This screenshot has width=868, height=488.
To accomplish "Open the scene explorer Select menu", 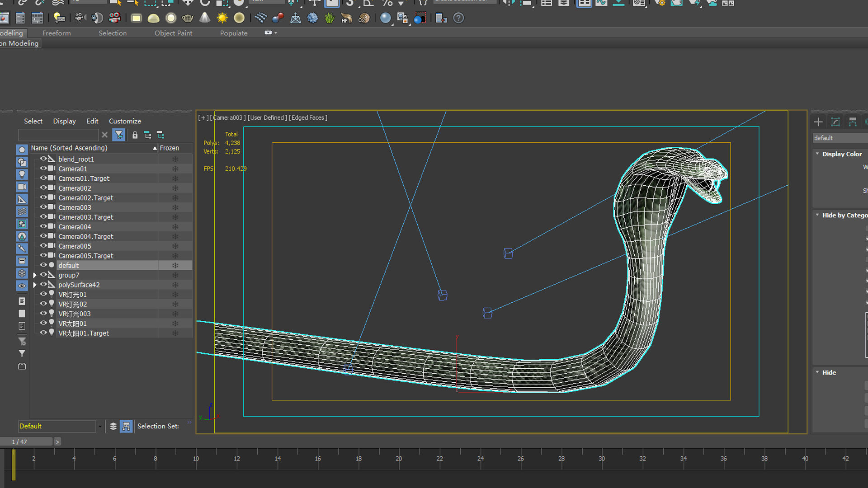I will point(33,121).
